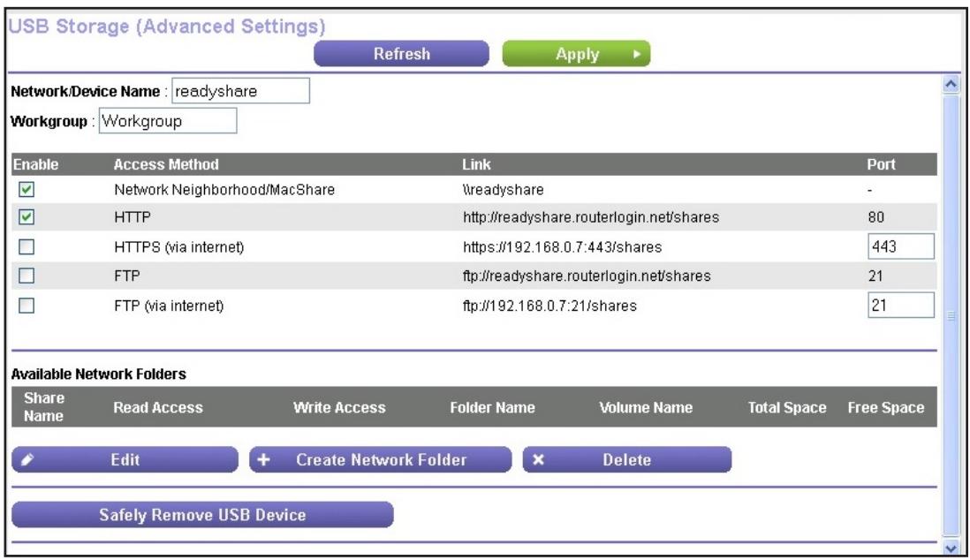Screen dimensions: 970x560
Task: Edit the selected network folder
Action: point(125,460)
